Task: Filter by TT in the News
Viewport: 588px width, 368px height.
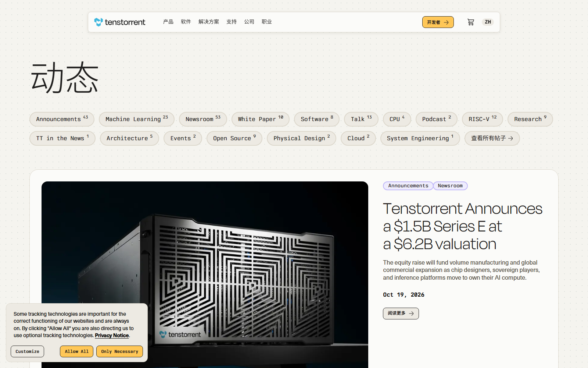Action: 62,138
